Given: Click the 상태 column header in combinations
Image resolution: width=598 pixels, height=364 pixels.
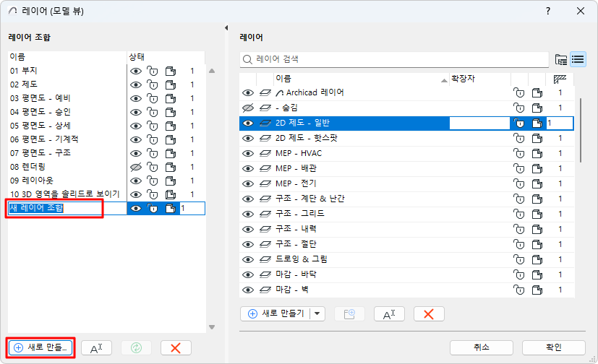Looking at the screenshot, I should [x=166, y=57].
